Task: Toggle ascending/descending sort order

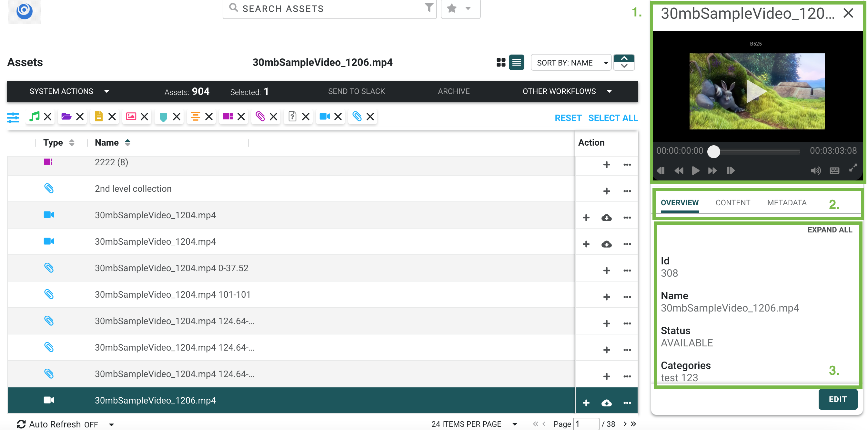Action: pyautogui.click(x=624, y=62)
